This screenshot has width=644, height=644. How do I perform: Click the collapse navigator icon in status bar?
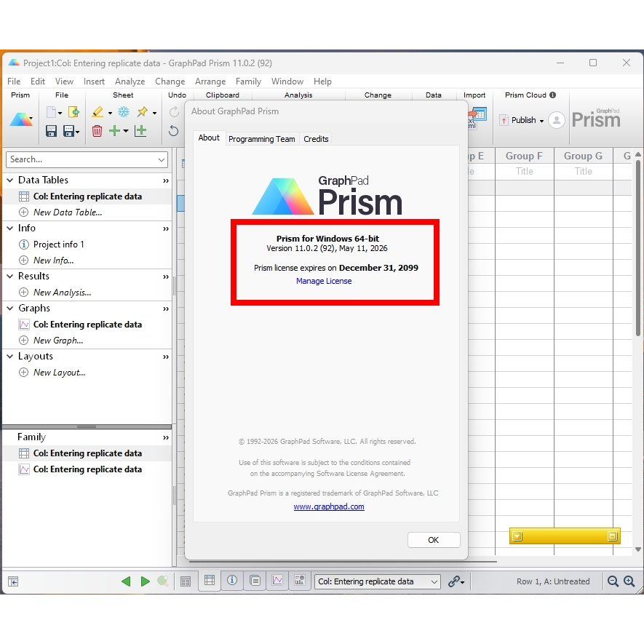(x=13, y=581)
